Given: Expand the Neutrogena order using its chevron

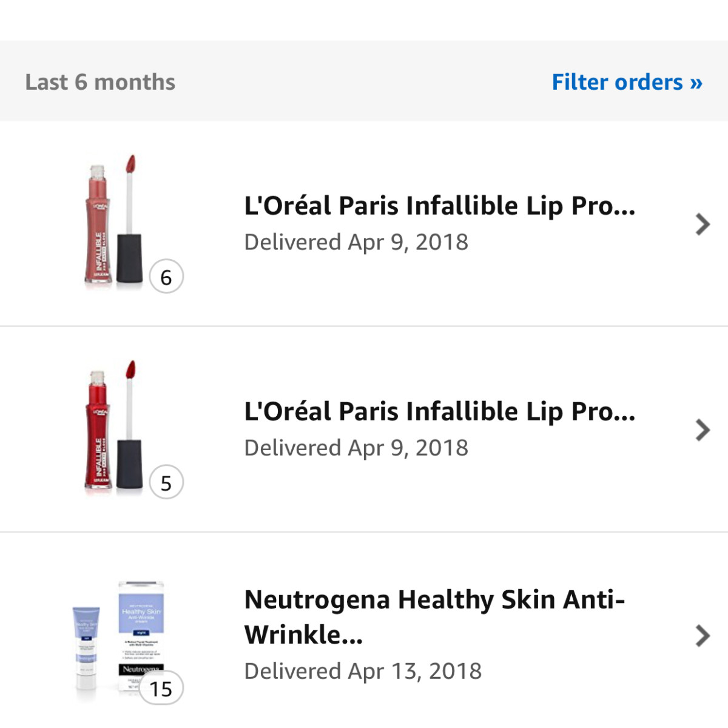Looking at the screenshot, I should pyautogui.click(x=703, y=635).
